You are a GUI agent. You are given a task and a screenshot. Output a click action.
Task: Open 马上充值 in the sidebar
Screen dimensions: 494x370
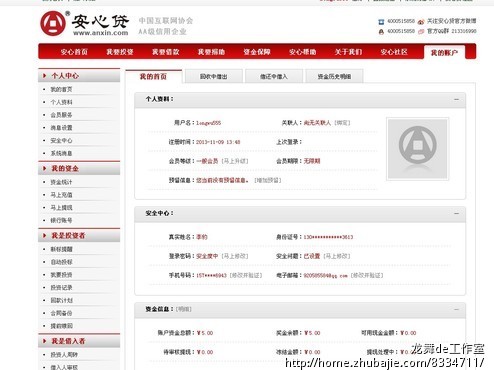click(x=61, y=195)
